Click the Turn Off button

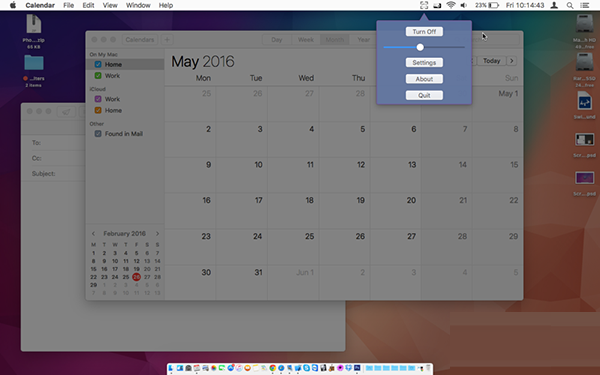coord(424,32)
